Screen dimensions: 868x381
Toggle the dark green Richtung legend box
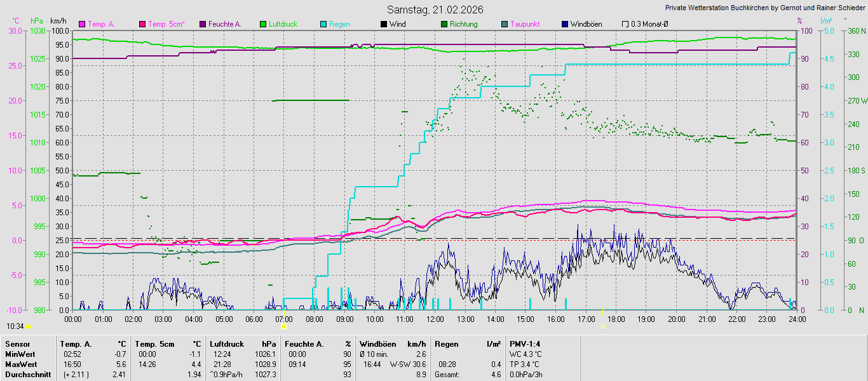(x=444, y=24)
